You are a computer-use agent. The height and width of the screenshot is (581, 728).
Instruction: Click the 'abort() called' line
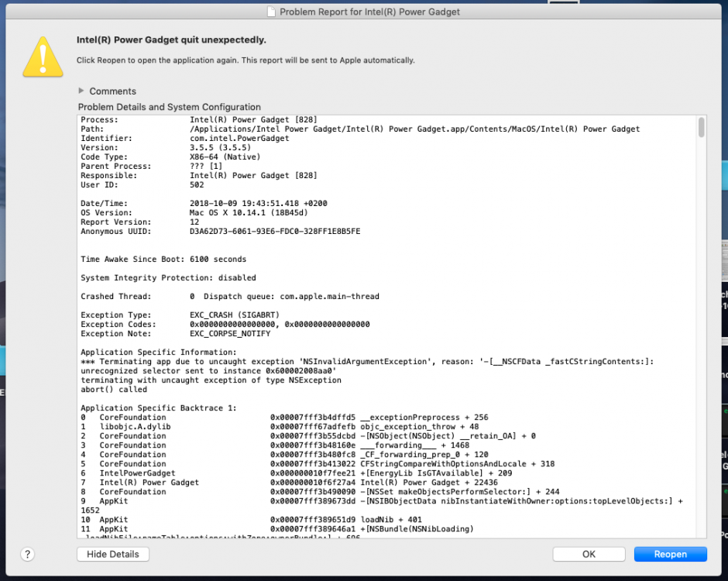pyautogui.click(x=114, y=389)
